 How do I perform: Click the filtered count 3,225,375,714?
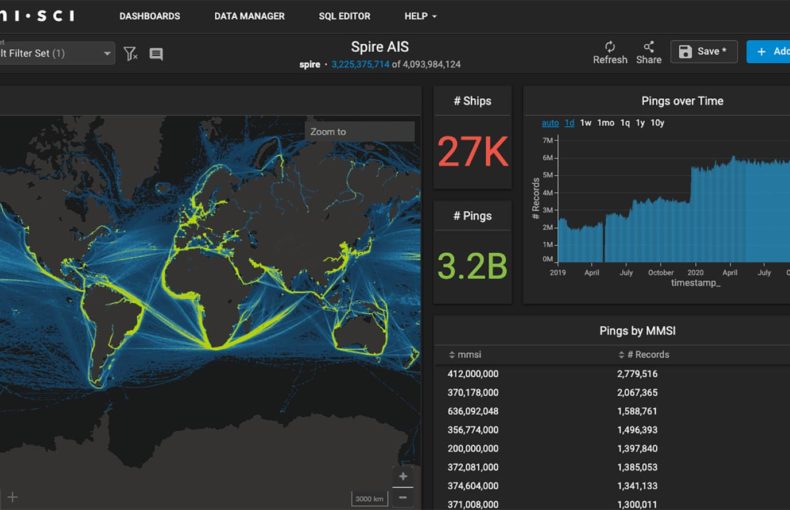360,65
